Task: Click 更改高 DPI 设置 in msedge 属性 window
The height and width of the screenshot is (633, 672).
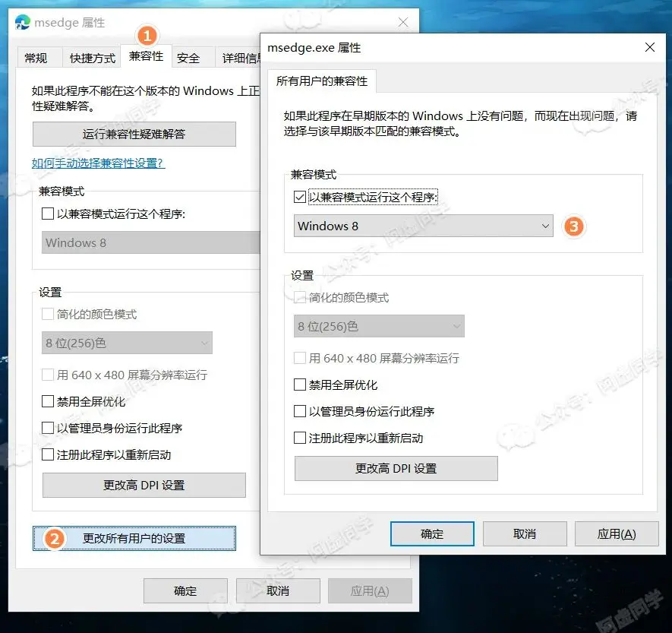Action: 144,485
